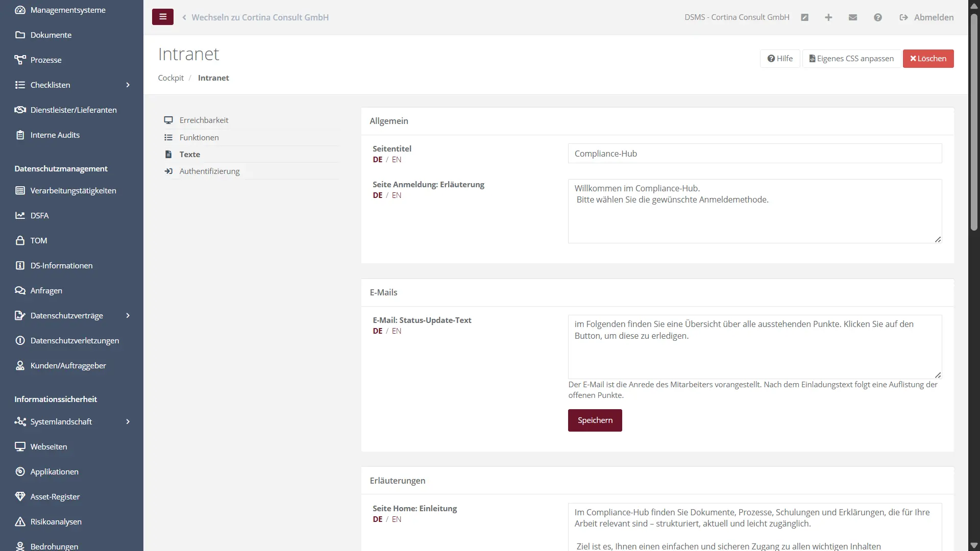Click the hamburger menu toggle button
Viewport: 980px width, 551px height.
[162, 17]
